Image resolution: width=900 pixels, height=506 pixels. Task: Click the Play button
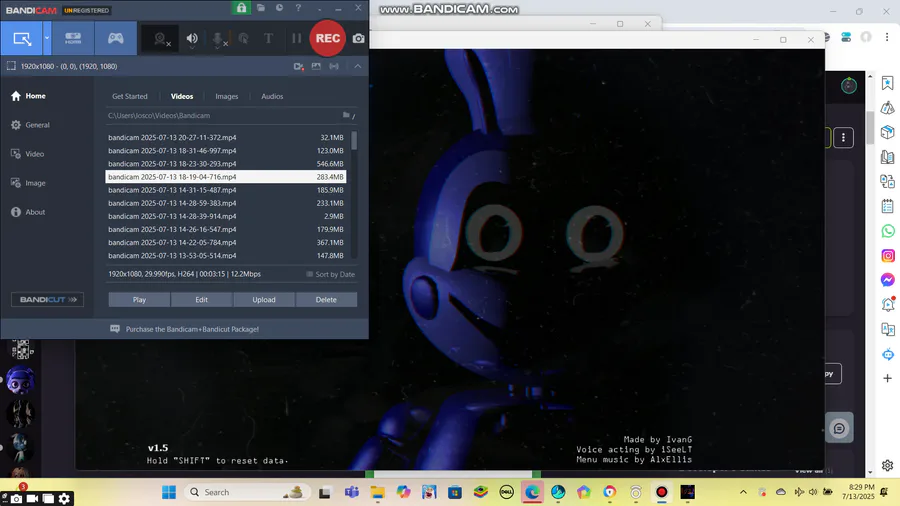click(x=139, y=299)
